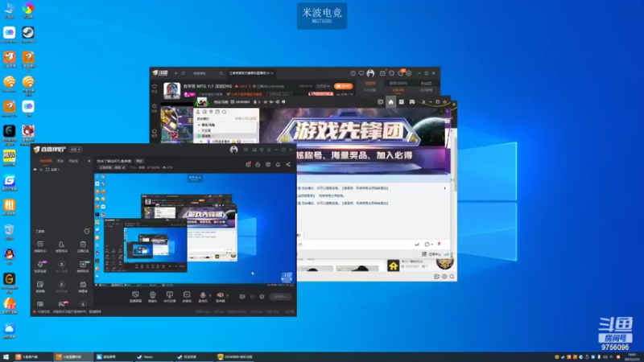644x362 pixels.
Task: Select 快乐马格 channel tree row
Action: click(x=225, y=125)
